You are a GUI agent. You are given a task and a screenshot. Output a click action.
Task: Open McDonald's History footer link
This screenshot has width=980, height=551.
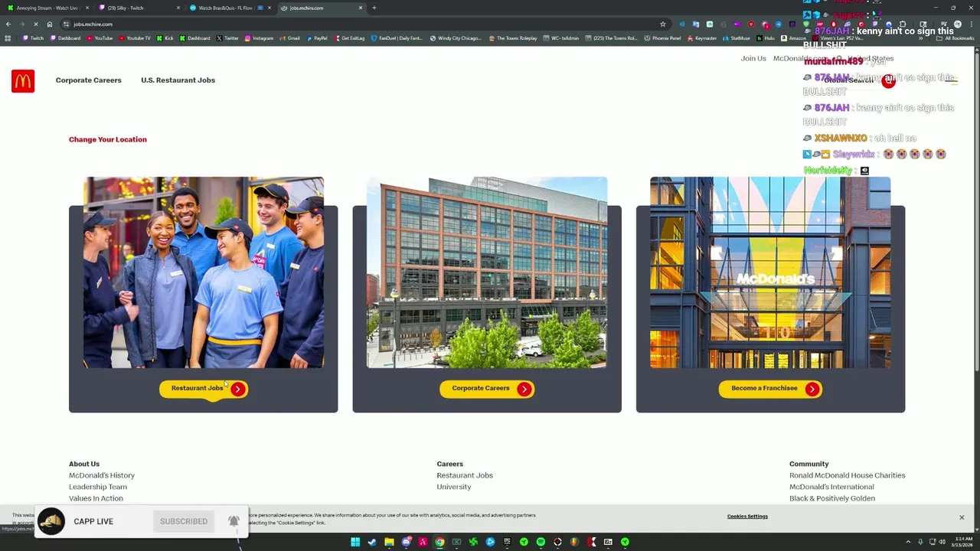pyautogui.click(x=102, y=475)
